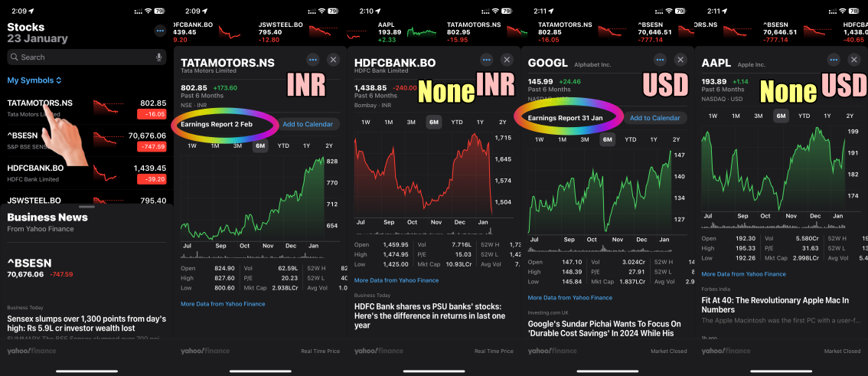Select the YTD range in the TATAMOTORS.NS panel
This screenshot has height=376, width=868.
283,145
